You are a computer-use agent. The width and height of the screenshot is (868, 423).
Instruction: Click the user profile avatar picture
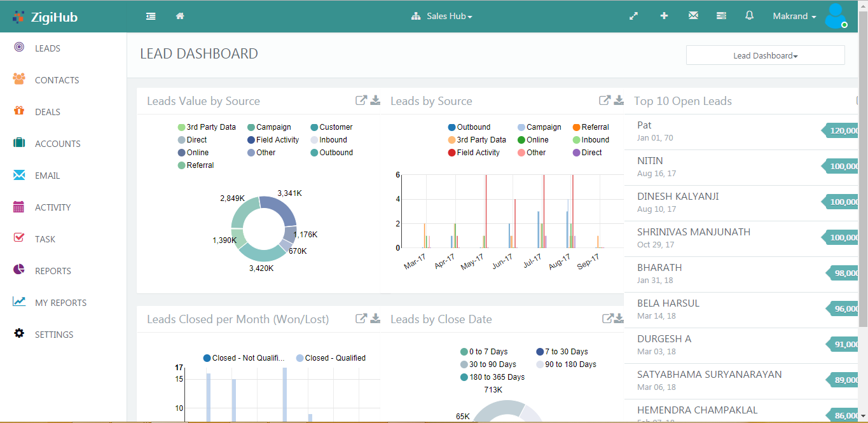[835, 16]
